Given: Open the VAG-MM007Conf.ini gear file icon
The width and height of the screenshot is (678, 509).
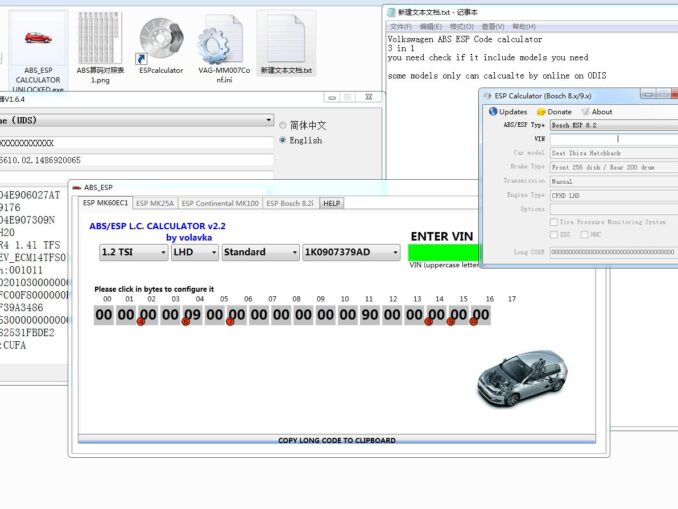Looking at the screenshot, I should (221, 40).
